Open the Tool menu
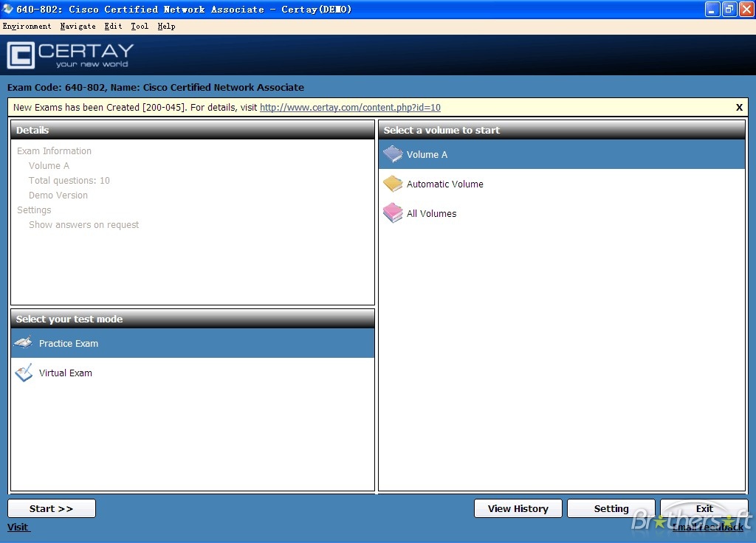 click(140, 26)
